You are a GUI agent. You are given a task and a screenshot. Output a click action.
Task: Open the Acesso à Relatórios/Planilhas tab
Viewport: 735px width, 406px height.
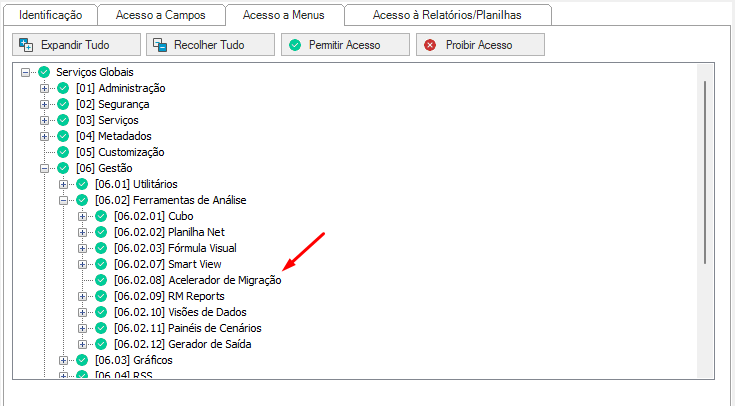447,15
